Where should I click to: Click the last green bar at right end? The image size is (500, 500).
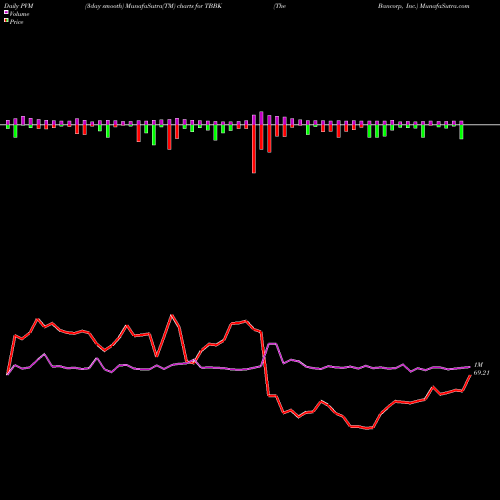pyautogui.click(x=461, y=132)
